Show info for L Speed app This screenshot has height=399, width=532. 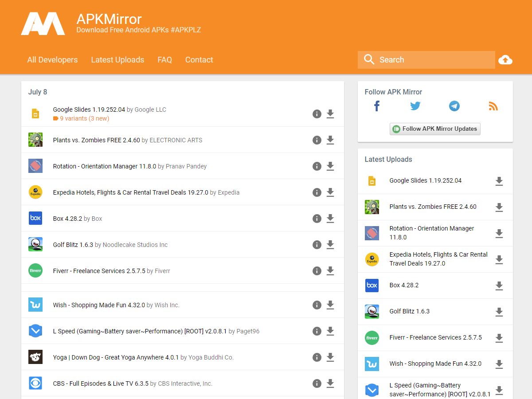coord(317,331)
